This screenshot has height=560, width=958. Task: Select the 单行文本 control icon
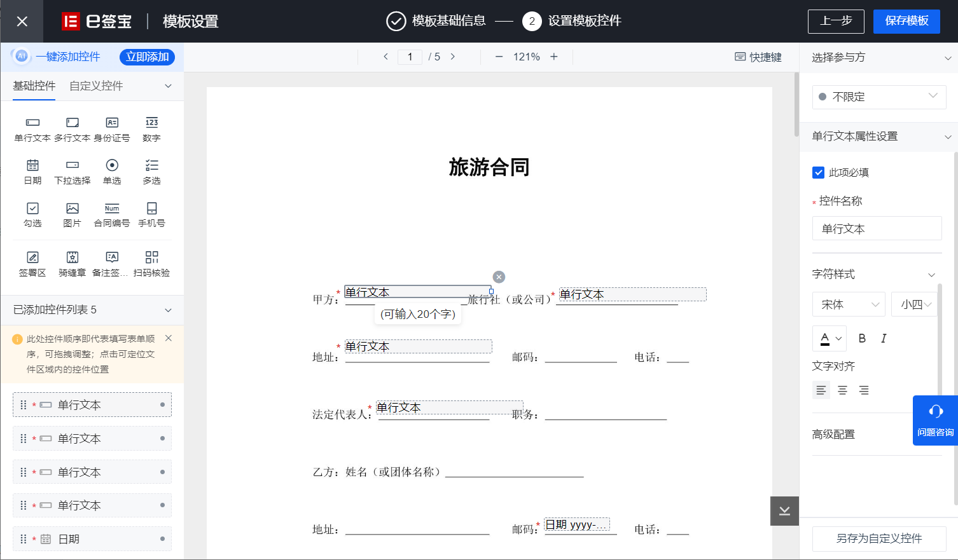(x=32, y=123)
